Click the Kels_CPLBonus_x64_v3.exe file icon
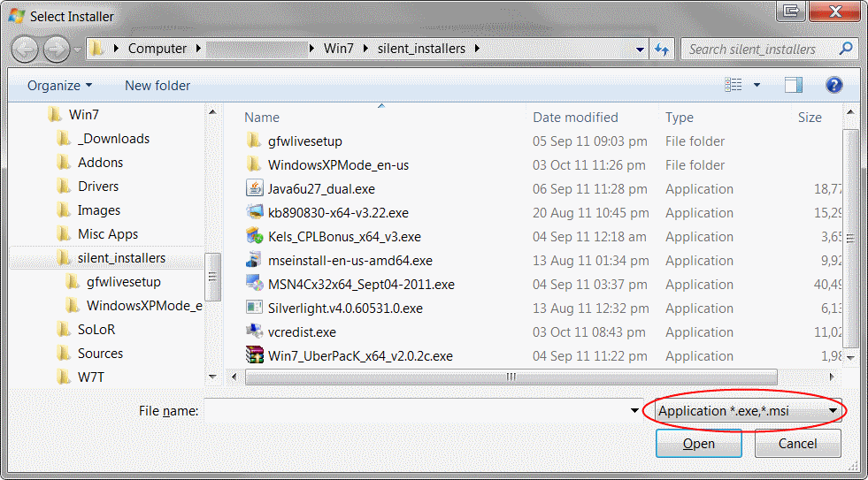Image resolution: width=868 pixels, height=480 pixels. click(x=254, y=236)
